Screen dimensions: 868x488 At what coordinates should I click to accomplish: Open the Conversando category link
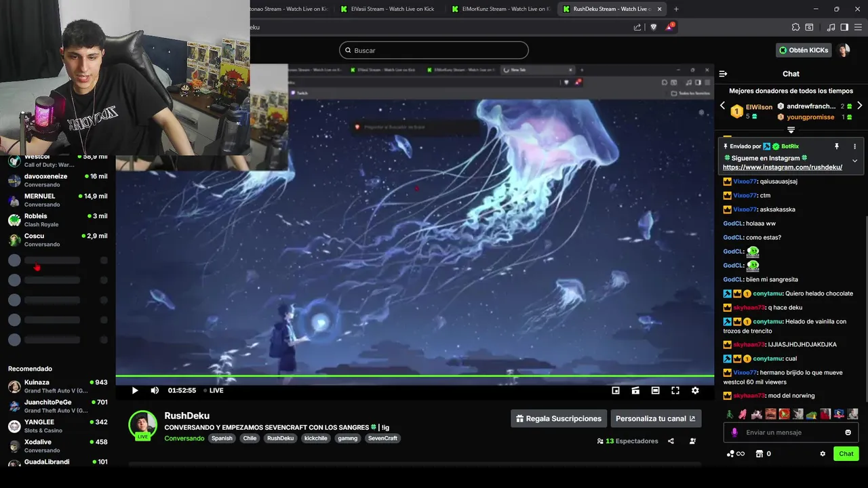[184, 439]
